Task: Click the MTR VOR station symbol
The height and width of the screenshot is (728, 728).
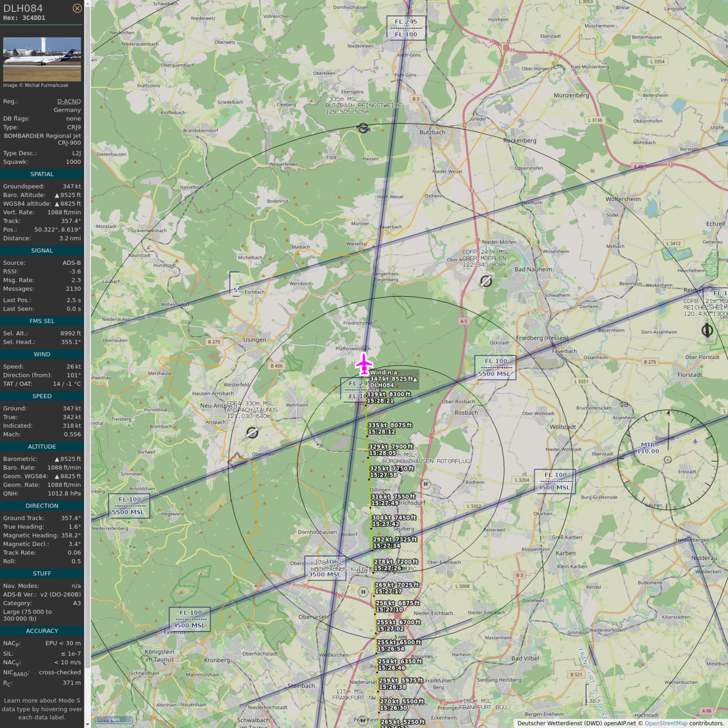Action: click(667, 460)
